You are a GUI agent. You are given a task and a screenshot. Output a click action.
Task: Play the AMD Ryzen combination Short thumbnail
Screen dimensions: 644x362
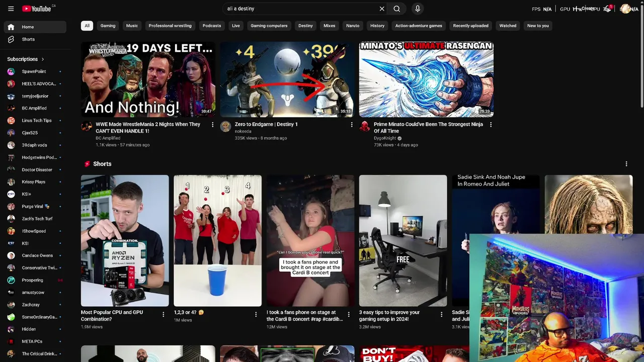[x=125, y=240]
